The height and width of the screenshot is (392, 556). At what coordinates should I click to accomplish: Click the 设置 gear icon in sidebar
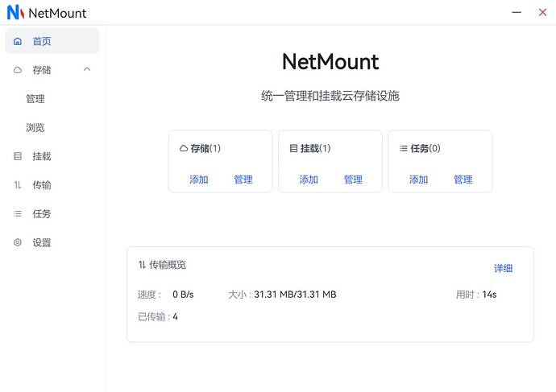click(18, 242)
